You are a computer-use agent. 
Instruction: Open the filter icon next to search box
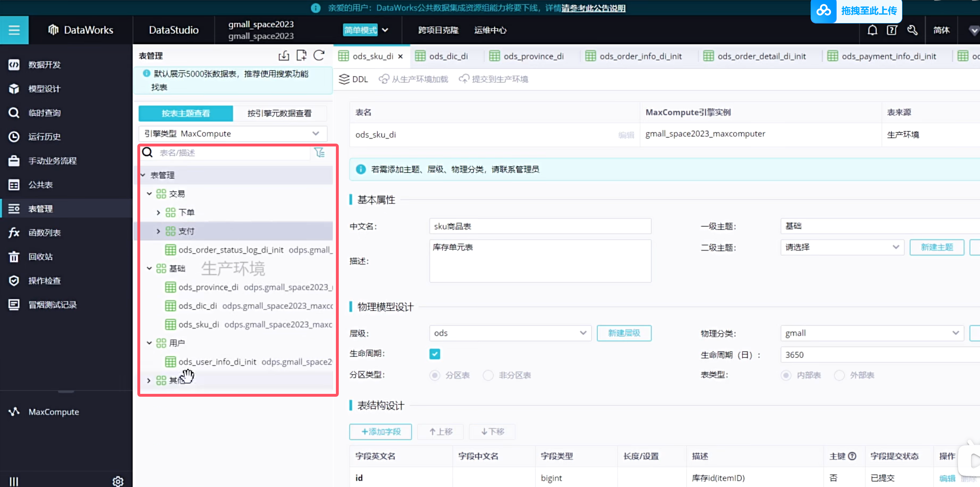coord(320,153)
